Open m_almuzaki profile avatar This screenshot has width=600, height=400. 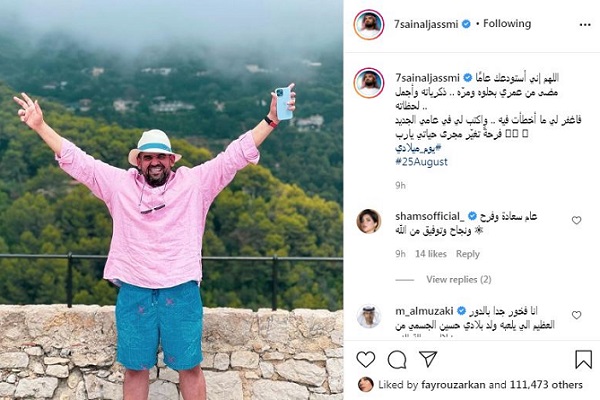[x=369, y=316]
